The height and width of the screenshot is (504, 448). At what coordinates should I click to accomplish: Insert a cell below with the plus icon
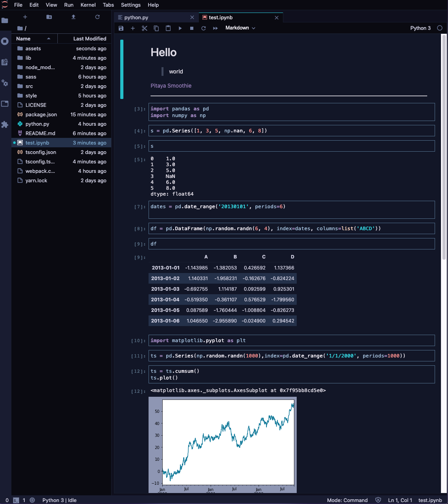point(133,28)
